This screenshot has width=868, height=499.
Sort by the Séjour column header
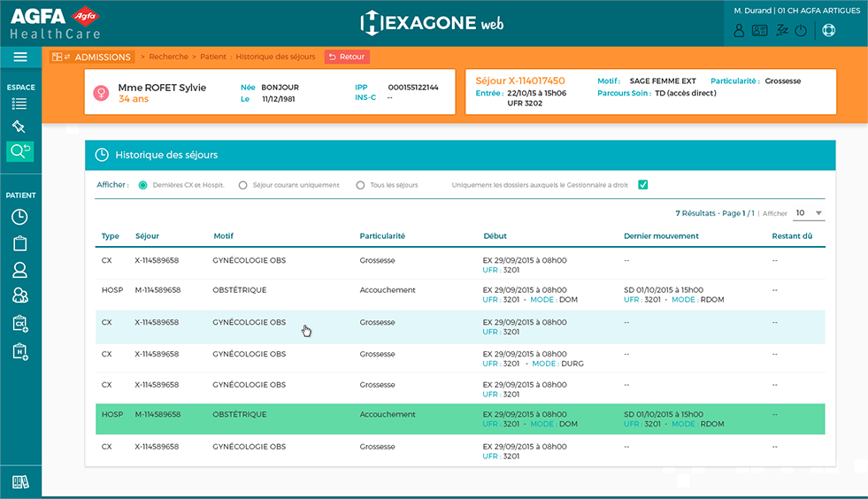click(x=147, y=236)
